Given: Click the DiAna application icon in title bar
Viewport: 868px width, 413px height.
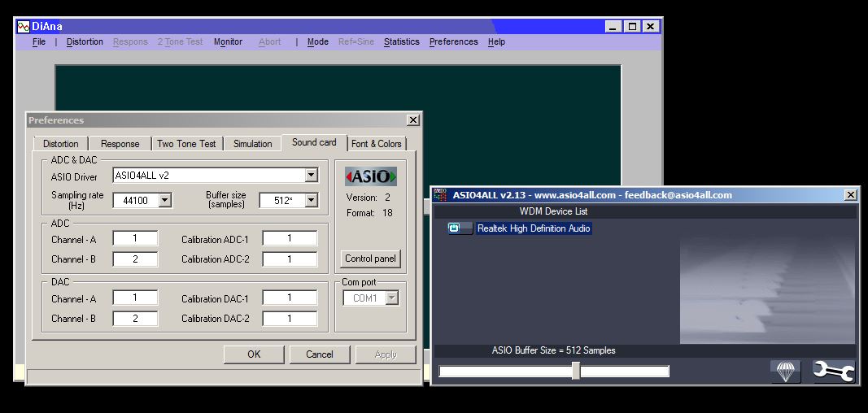Looking at the screenshot, I should [x=24, y=27].
